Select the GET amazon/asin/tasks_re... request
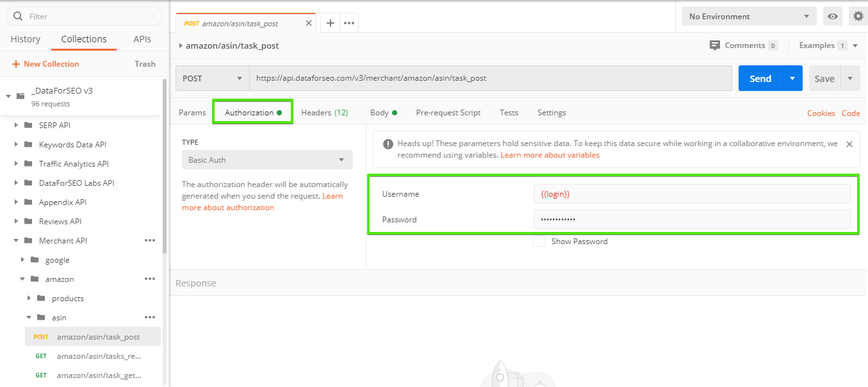The image size is (868, 387). [x=92, y=356]
